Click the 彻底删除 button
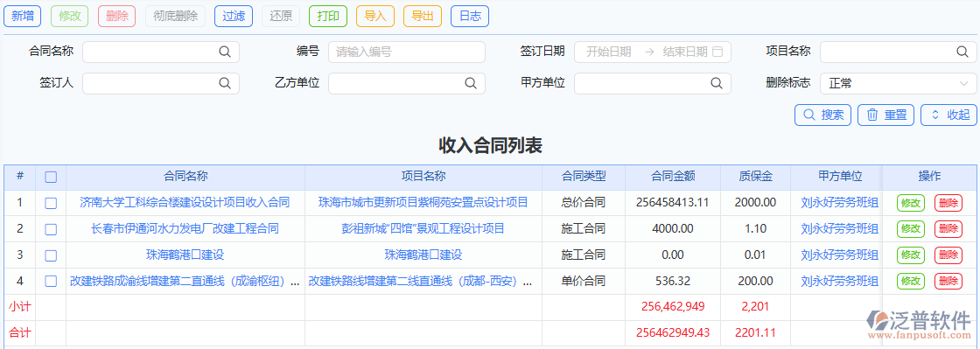The image size is (980, 349). point(175,17)
